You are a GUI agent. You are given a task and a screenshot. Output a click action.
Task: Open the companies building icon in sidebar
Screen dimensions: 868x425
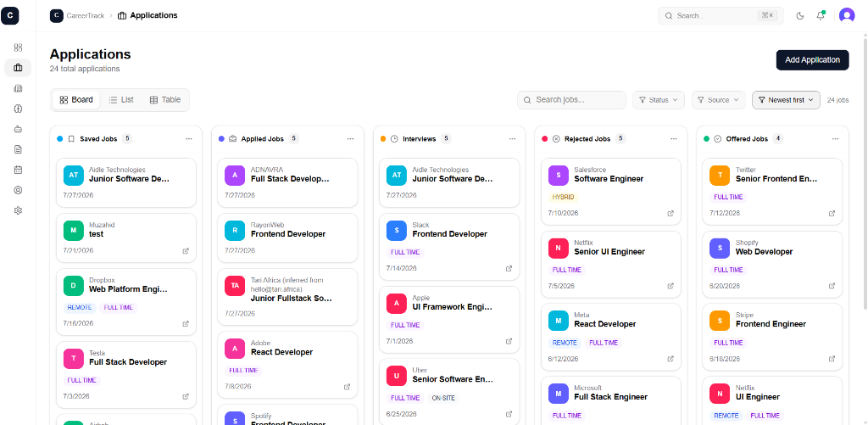pos(18,88)
